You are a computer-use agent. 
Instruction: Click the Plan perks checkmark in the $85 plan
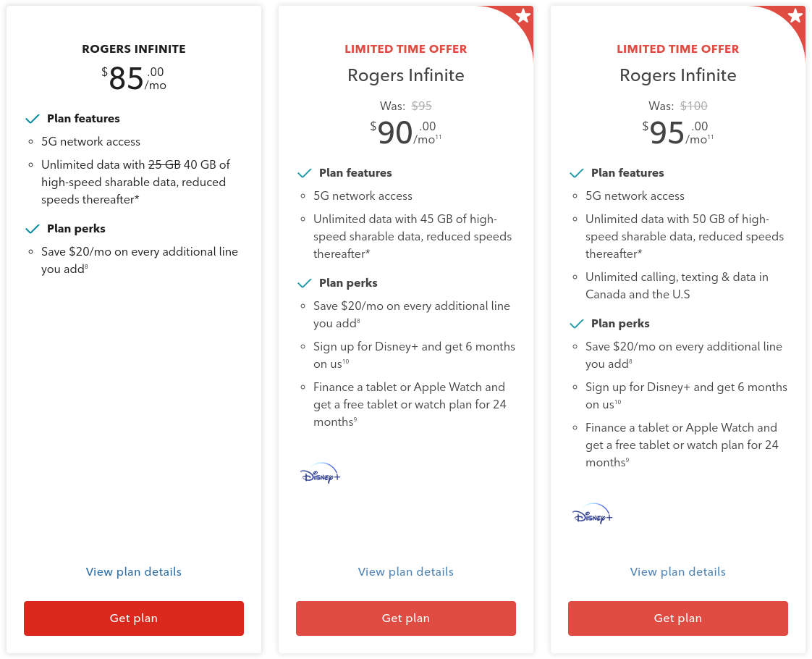(x=33, y=229)
